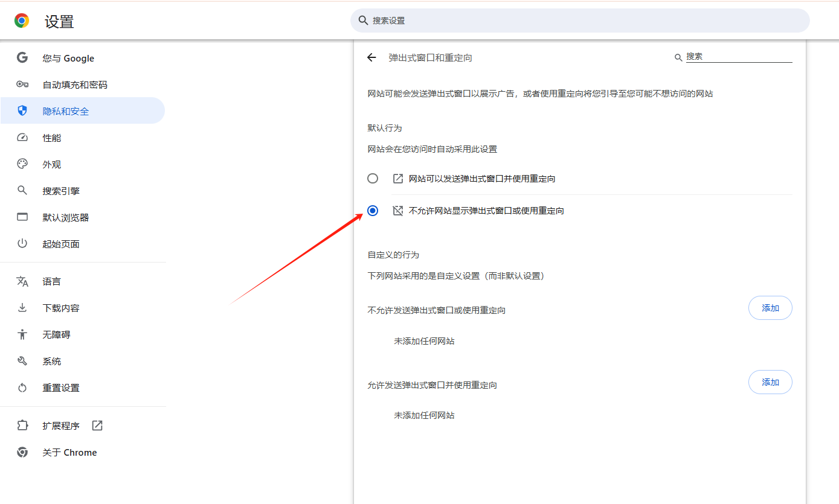Click the accessibility figure icon for 无障碍
Screen dimensions: 839x504
coord(22,334)
